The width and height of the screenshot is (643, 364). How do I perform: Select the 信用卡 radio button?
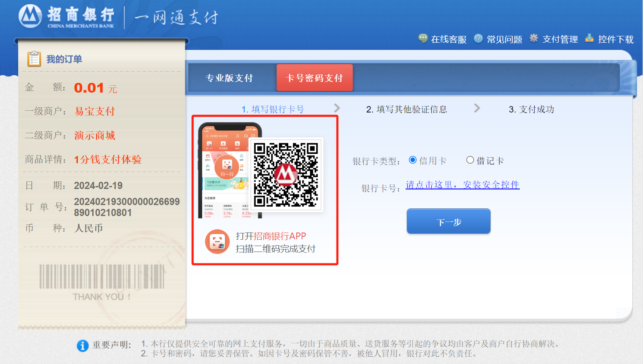(412, 160)
